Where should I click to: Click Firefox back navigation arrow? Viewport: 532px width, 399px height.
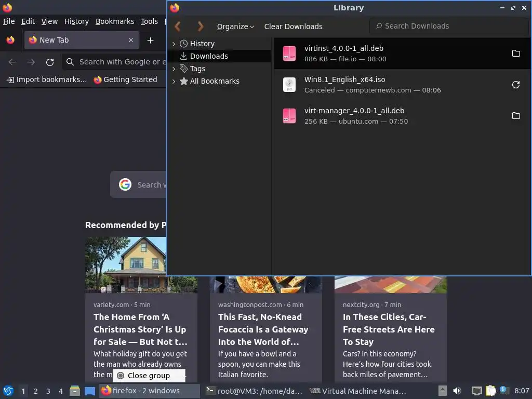pyautogui.click(x=12, y=62)
